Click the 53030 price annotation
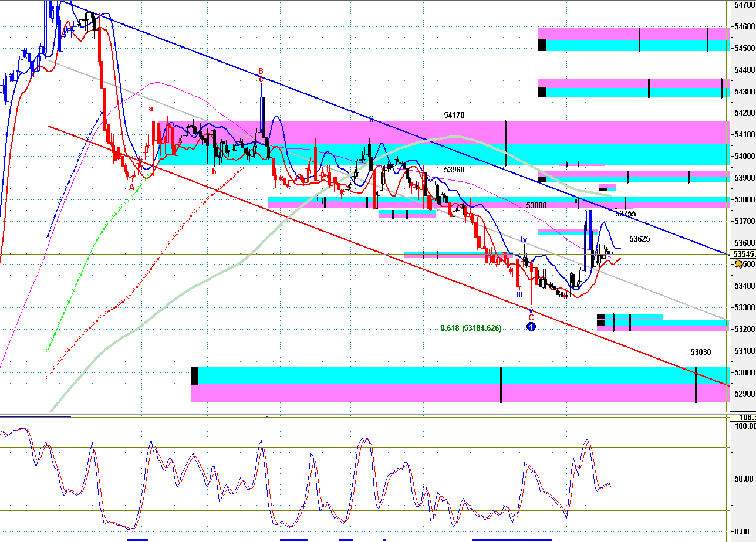The width and height of the screenshot is (756, 542). (701, 353)
